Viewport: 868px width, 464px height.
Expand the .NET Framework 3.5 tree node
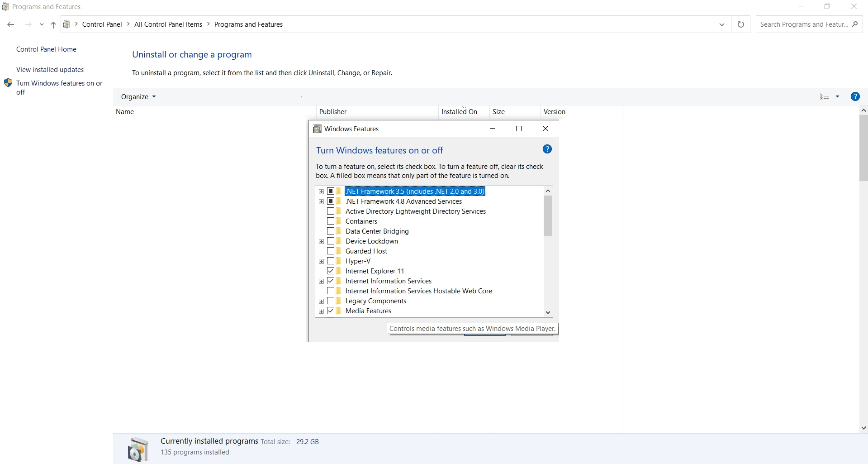point(321,191)
